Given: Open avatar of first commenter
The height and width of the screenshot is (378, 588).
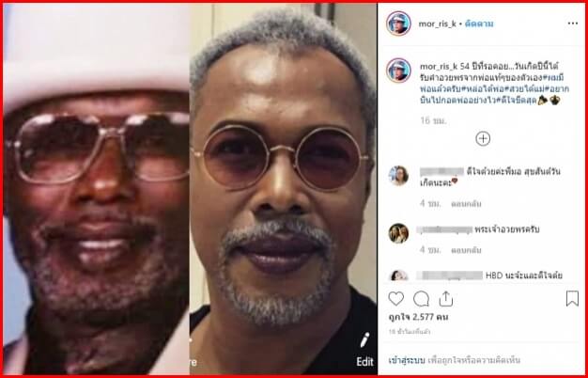Looking at the screenshot, I should [x=398, y=176].
